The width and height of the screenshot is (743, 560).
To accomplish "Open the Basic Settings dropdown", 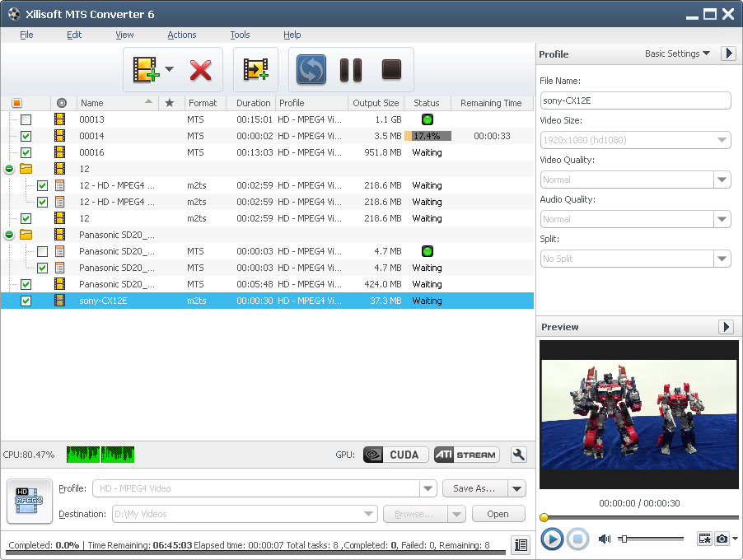I will (677, 54).
